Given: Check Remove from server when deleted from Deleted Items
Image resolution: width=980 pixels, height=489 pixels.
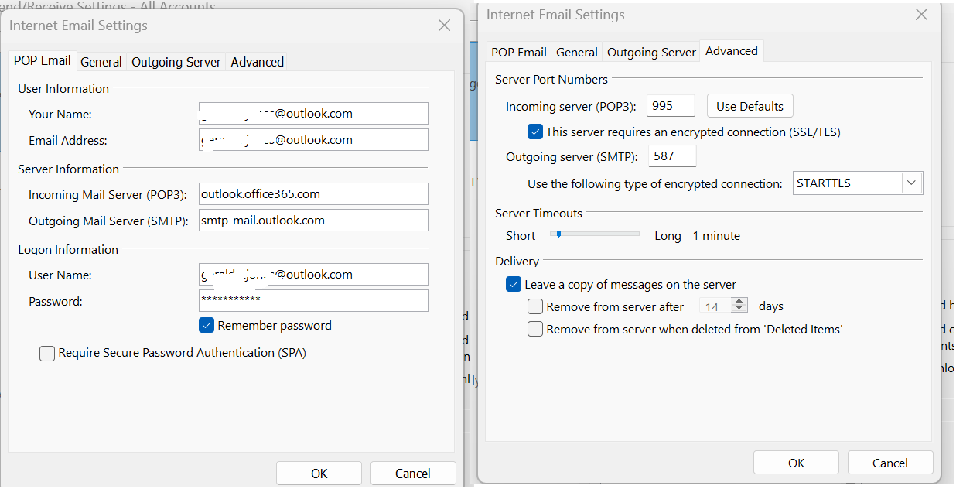Looking at the screenshot, I should click(x=534, y=329).
